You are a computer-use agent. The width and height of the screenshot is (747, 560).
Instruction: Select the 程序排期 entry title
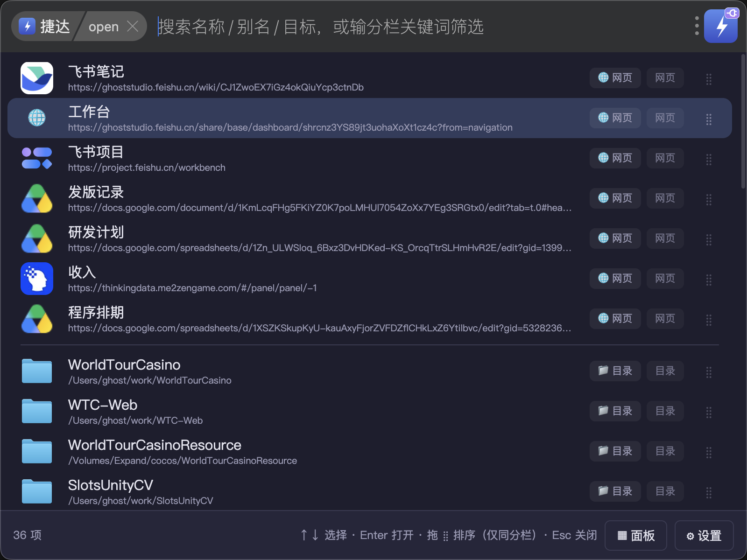pos(96,312)
